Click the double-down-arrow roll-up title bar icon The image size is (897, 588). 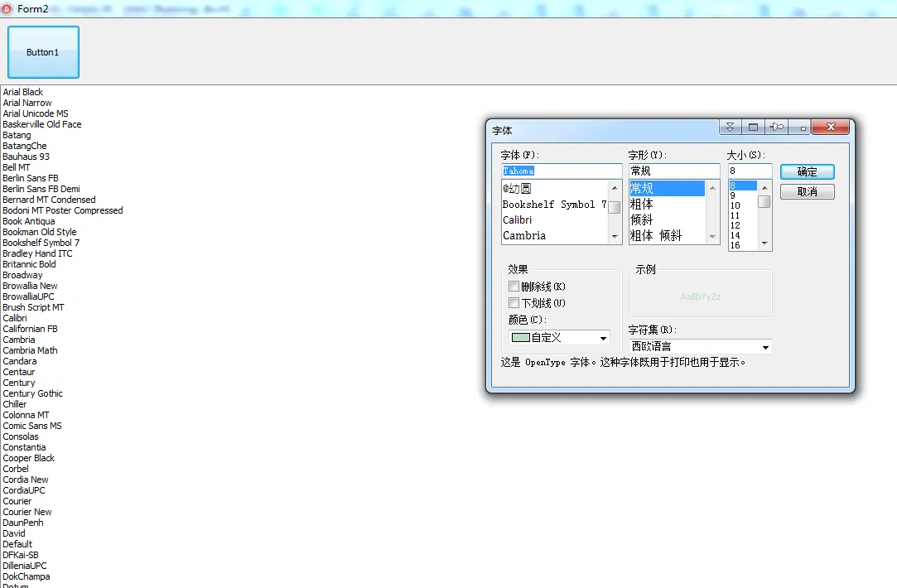(730, 127)
